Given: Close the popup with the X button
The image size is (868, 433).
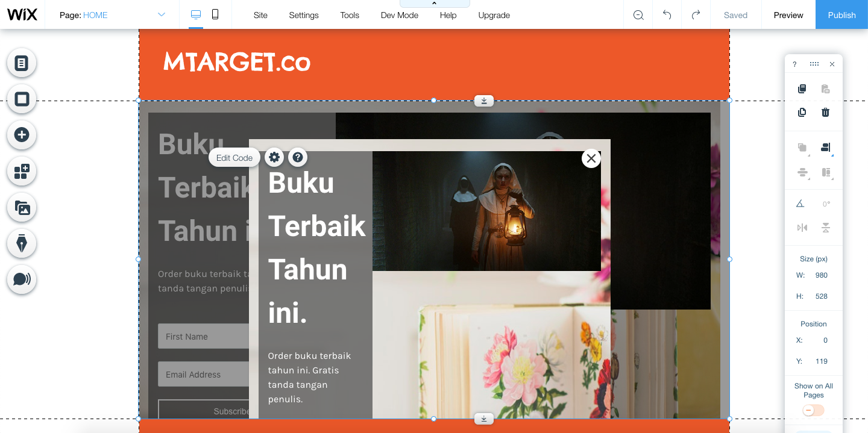Looking at the screenshot, I should click(x=591, y=158).
